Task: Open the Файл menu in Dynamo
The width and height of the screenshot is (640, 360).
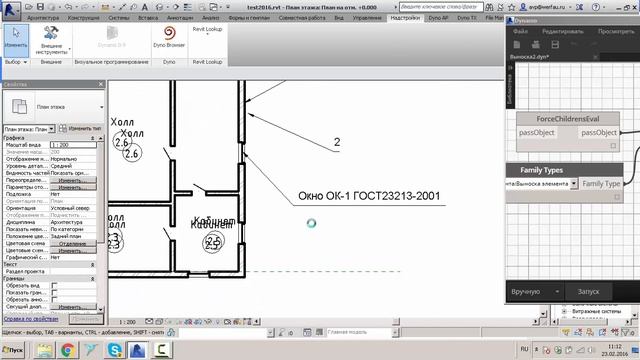Action: point(520,31)
